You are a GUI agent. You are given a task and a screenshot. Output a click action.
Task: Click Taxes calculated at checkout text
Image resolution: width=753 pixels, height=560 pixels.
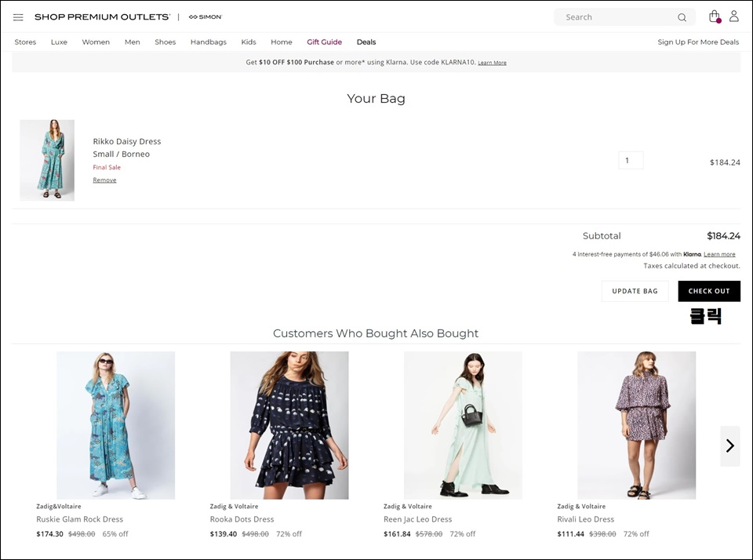click(x=692, y=266)
